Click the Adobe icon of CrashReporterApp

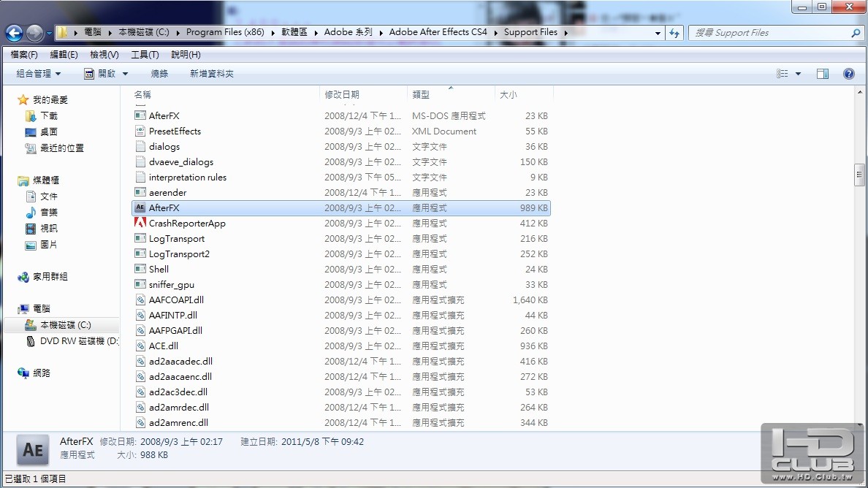(x=140, y=223)
